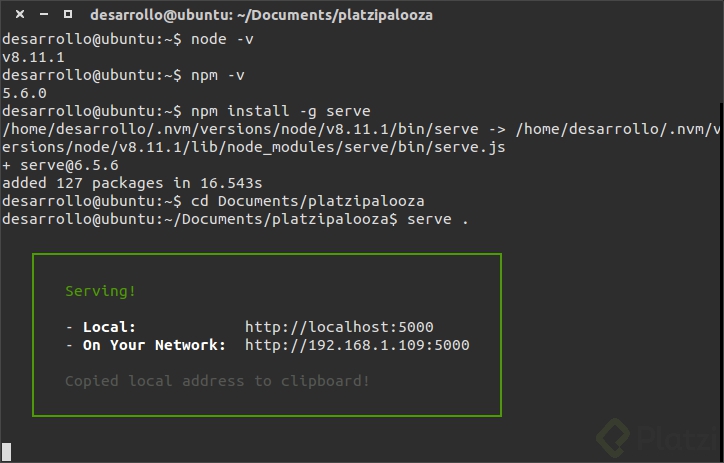Click the "cd Documents/platzipalooza" command

pyautogui.click(x=290, y=201)
